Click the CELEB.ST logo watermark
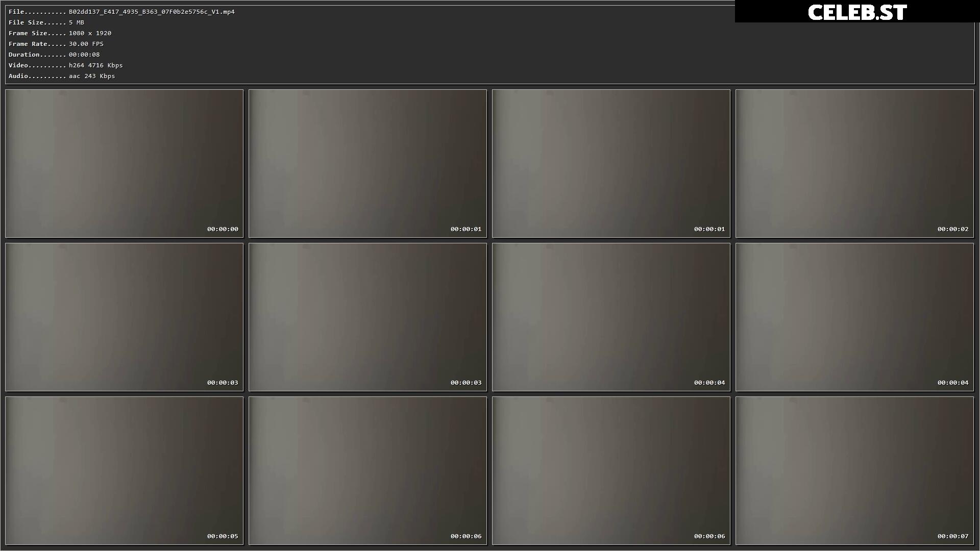Viewport: 980px width, 551px height. (x=857, y=12)
